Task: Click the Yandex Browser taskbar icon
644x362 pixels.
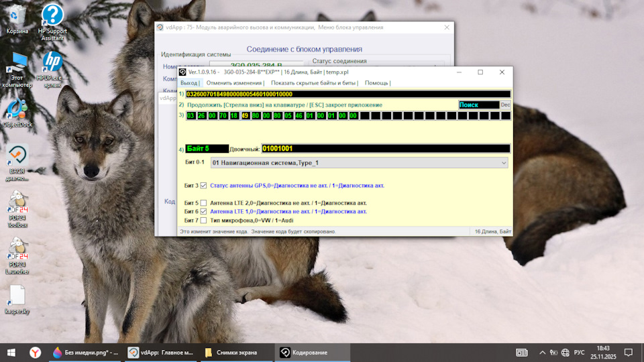Action: pos(35,352)
